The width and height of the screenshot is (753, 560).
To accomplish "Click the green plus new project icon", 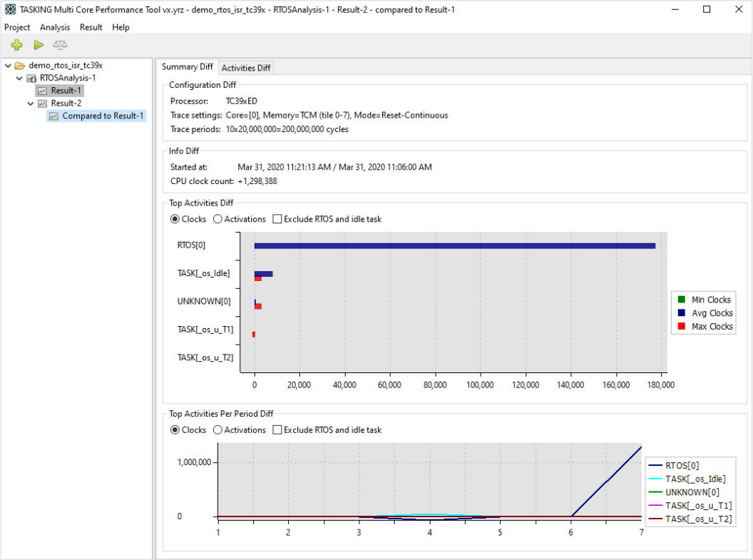I will click(17, 45).
